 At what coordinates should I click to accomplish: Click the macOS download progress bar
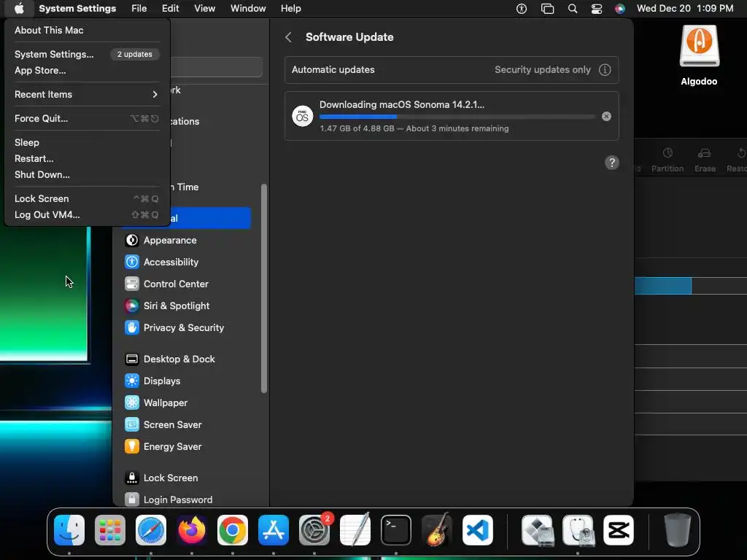pos(457,117)
